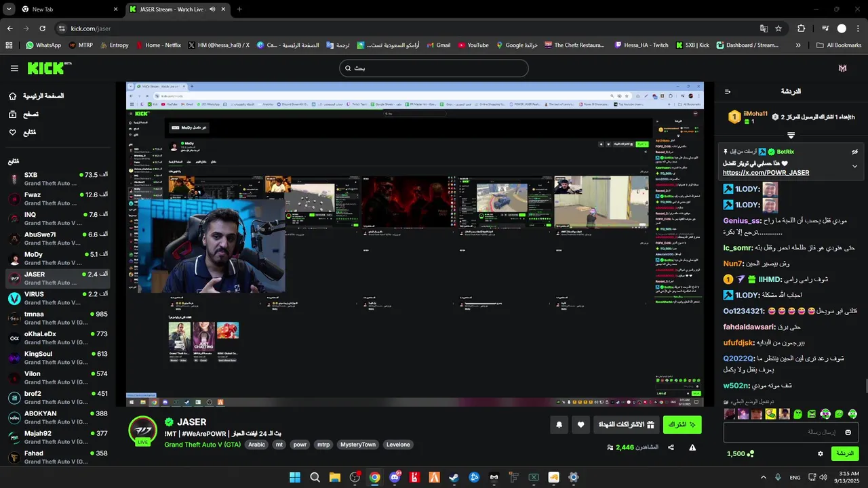Toggle the taskbar microphone indicator
This screenshot has height=488, width=868.
[778, 477]
